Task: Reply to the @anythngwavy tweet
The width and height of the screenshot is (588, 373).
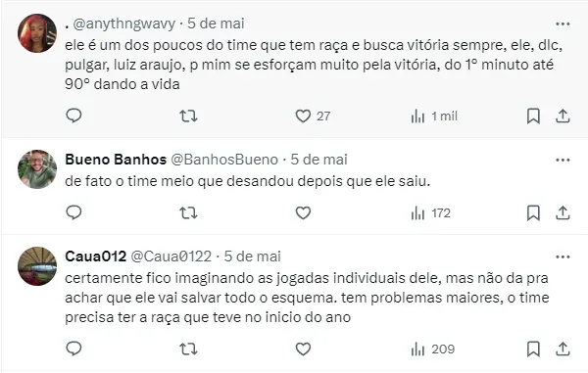Action: 73,116
